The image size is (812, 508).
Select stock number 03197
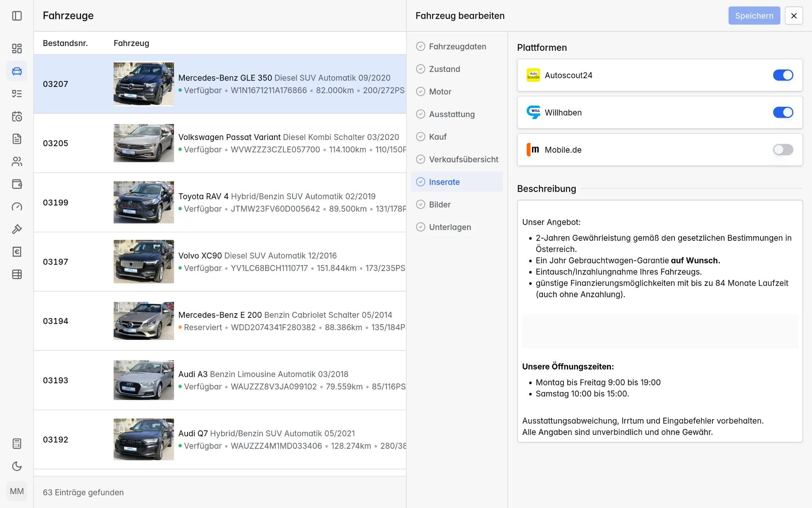(x=56, y=262)
